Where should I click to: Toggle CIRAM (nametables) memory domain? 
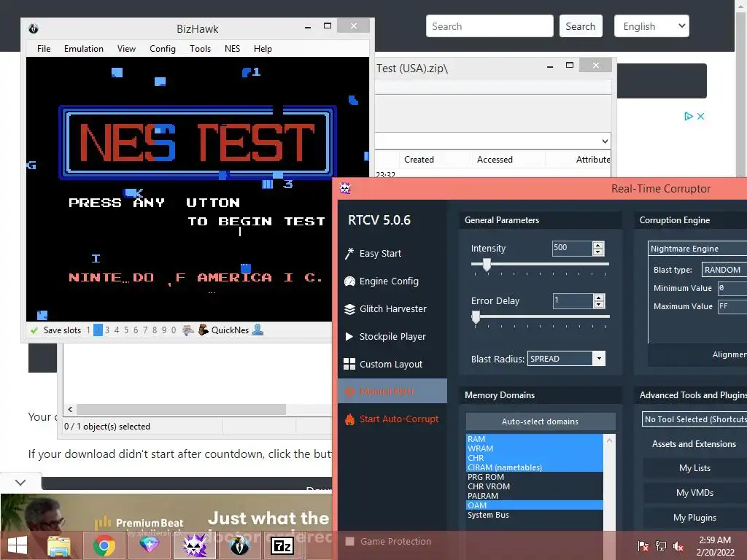coord(534,467)
